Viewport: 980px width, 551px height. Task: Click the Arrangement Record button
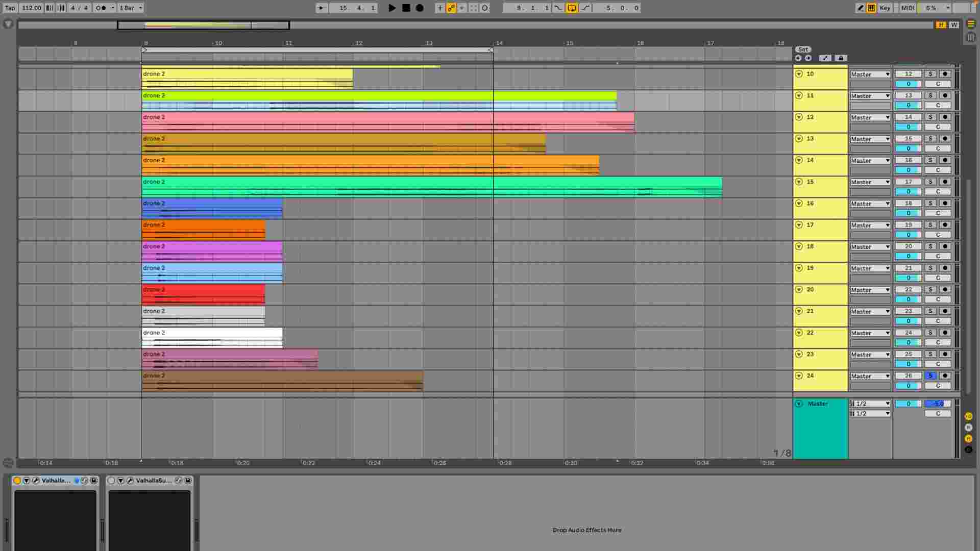(x=420, y=8)
